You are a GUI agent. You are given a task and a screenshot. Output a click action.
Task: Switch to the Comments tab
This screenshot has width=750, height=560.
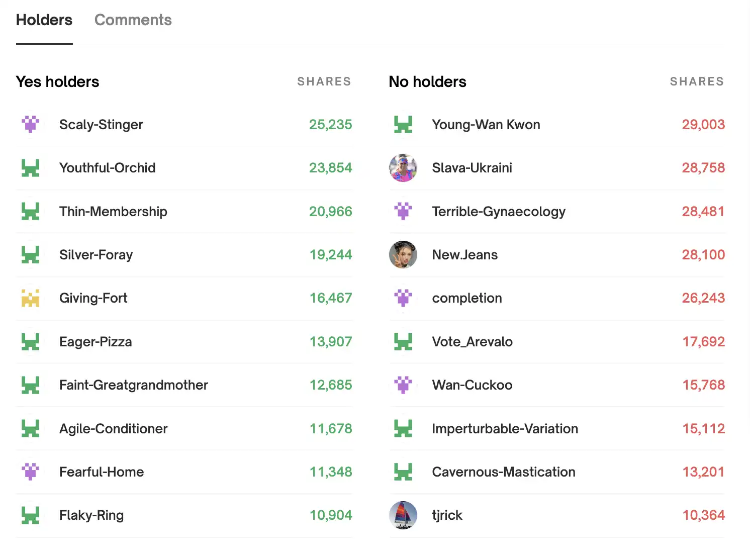pyautogui.click(x=133, y=20)
